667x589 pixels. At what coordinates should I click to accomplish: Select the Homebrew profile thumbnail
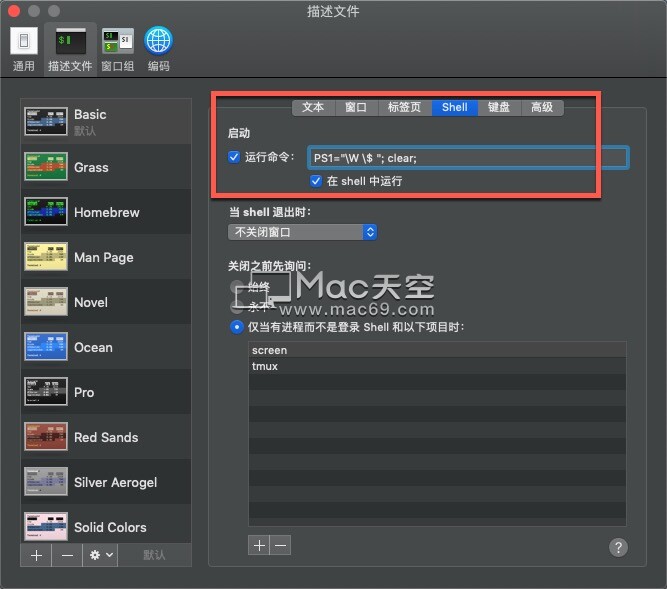point(46,211)
